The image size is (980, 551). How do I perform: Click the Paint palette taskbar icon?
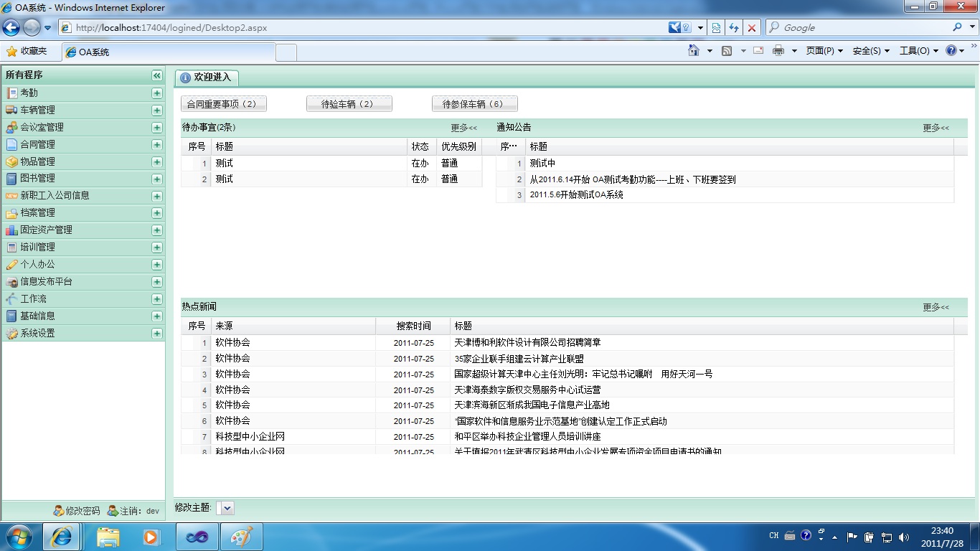coord(241,537)
